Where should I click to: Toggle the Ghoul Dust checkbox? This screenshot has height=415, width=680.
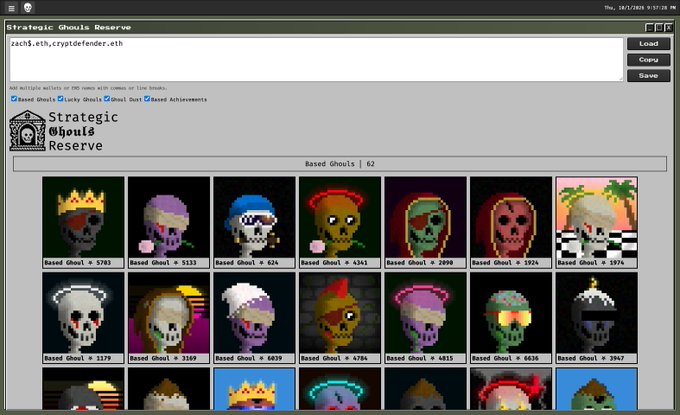point(107,99)
